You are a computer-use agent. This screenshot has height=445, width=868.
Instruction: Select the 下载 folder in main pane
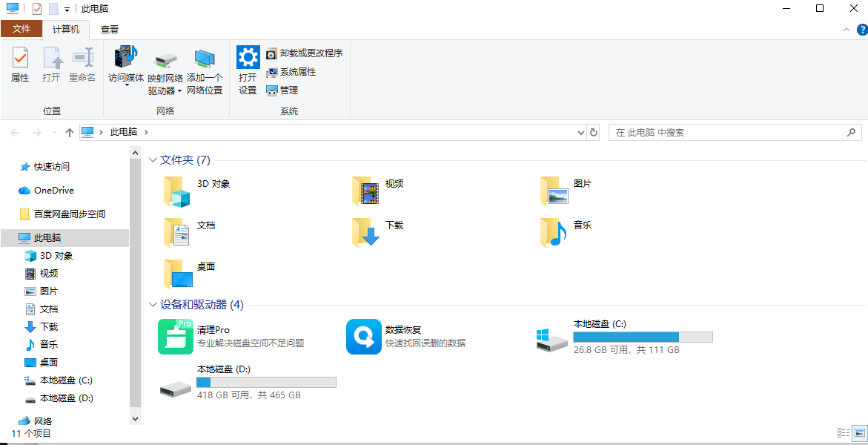pos(377,231)
